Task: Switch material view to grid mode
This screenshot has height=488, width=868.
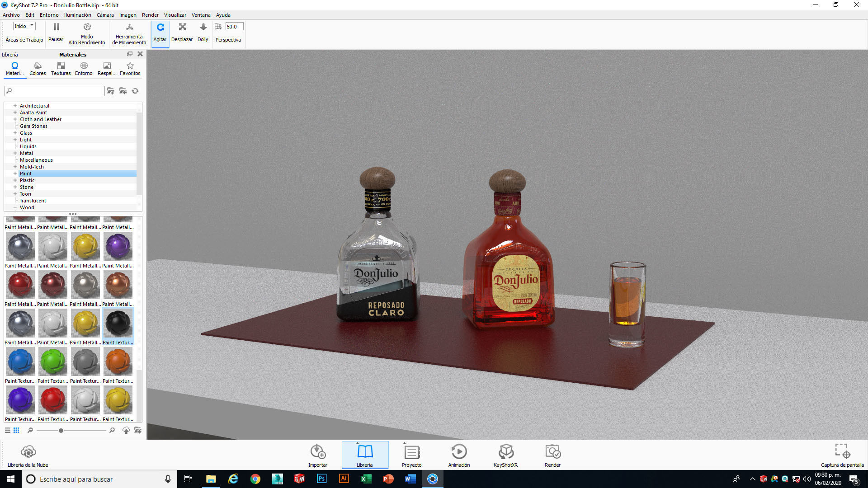Action: click(16, 430)
